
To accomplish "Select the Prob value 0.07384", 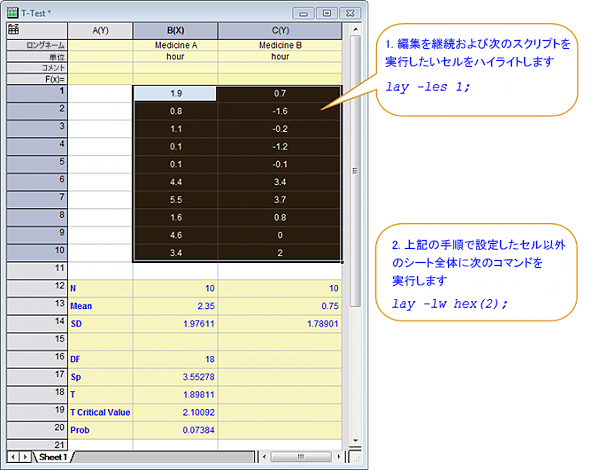I will tap(175, 430).
